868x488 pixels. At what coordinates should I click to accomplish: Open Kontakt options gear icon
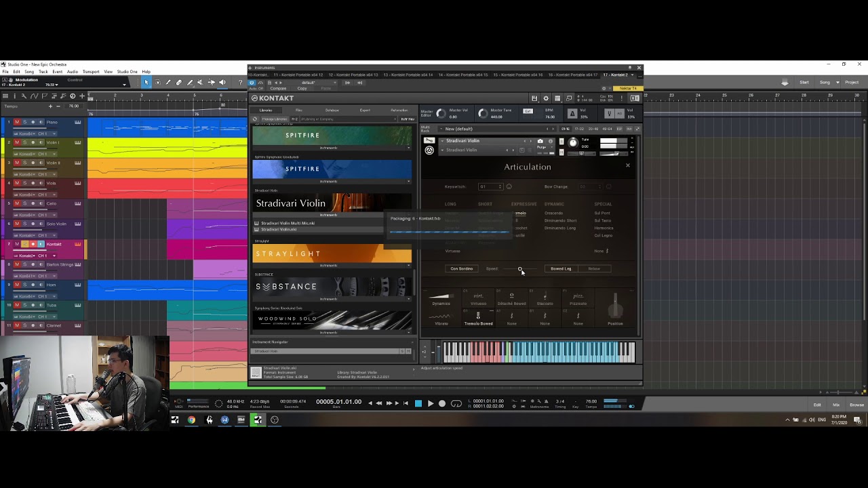pos(546,98)
